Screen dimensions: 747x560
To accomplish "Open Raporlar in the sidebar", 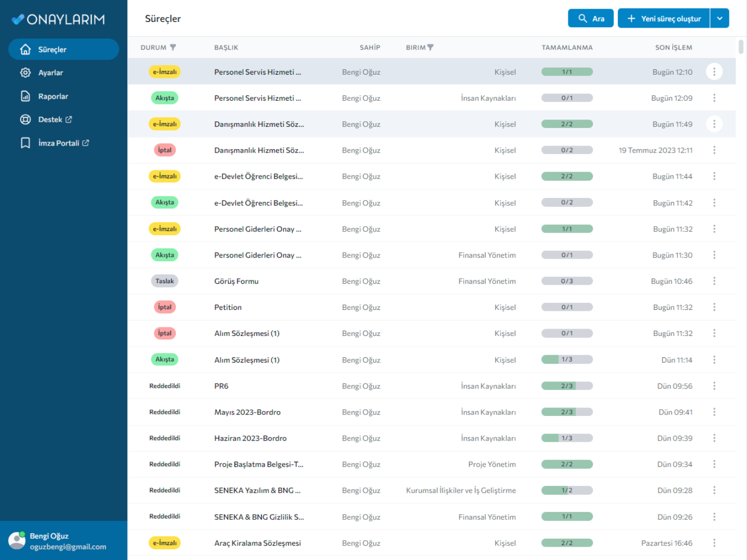I will coord(53,97).
